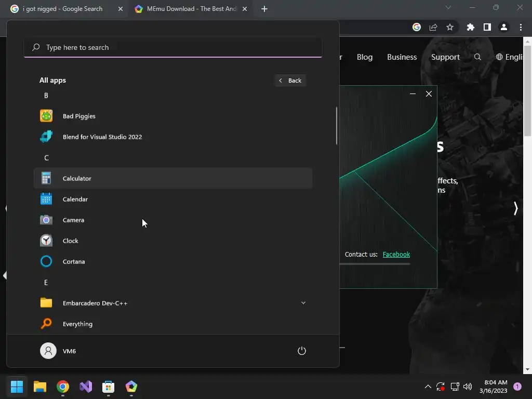Click the Google icon in address bar
This screenshot has width=532, height=399.
[416, 27]
